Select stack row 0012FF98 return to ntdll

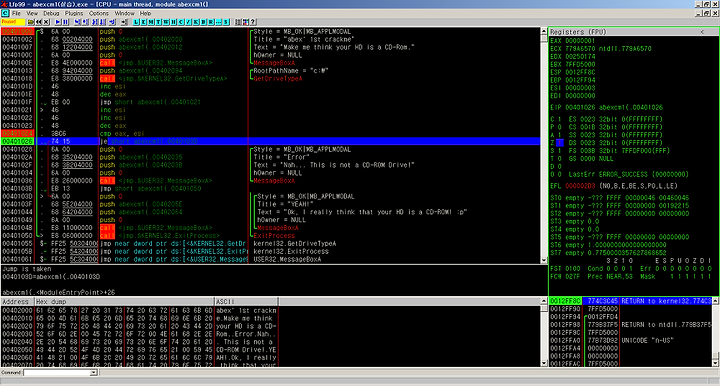(630, 325)
